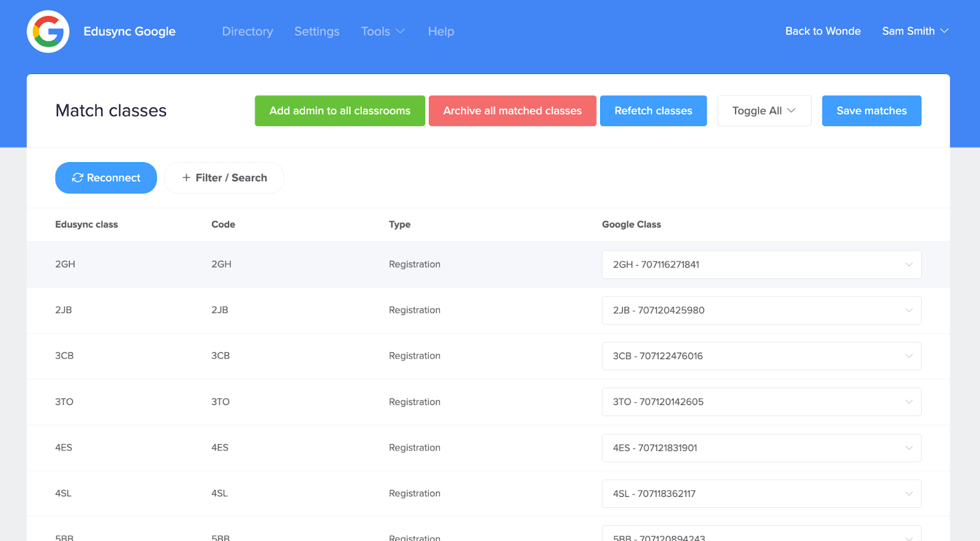Open the Sam Smith account dropdown

[x=915, y=31]
